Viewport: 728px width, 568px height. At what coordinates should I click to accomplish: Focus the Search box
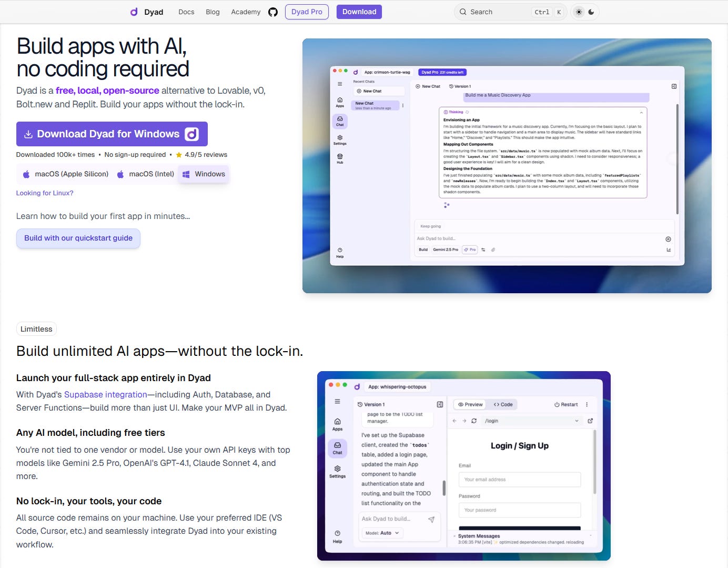510,12
